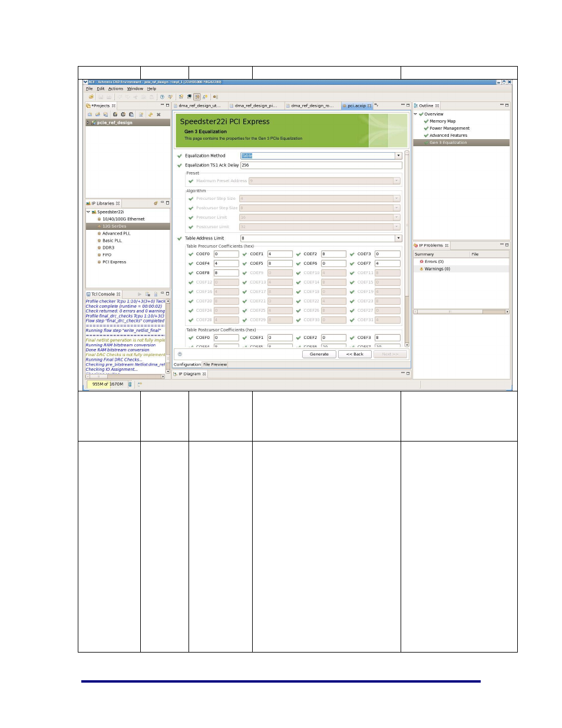The width and height of the screenshot is (562, 728).
Task: Select DDR3 library item
Action: click(x=108, y=248)
